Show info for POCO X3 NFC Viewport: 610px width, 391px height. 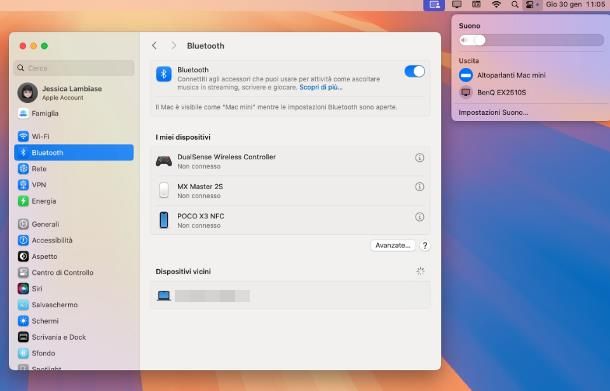[x=419, y=217]
